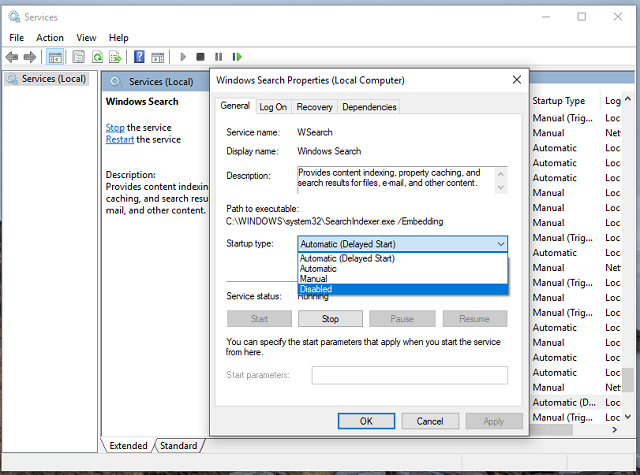Click the Restart Service toolbar icon

click(x=237, y=57)
